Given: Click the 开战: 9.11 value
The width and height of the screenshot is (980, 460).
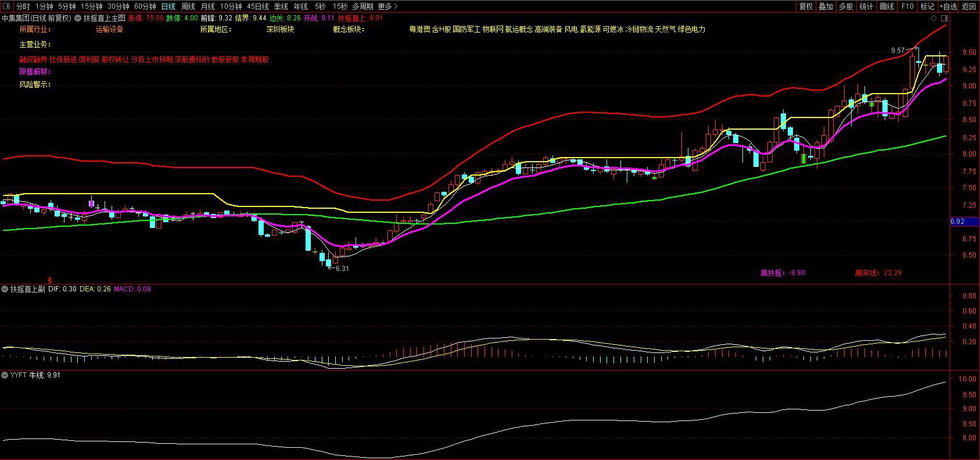Looking at the screenshot, I should pos(320,18).
